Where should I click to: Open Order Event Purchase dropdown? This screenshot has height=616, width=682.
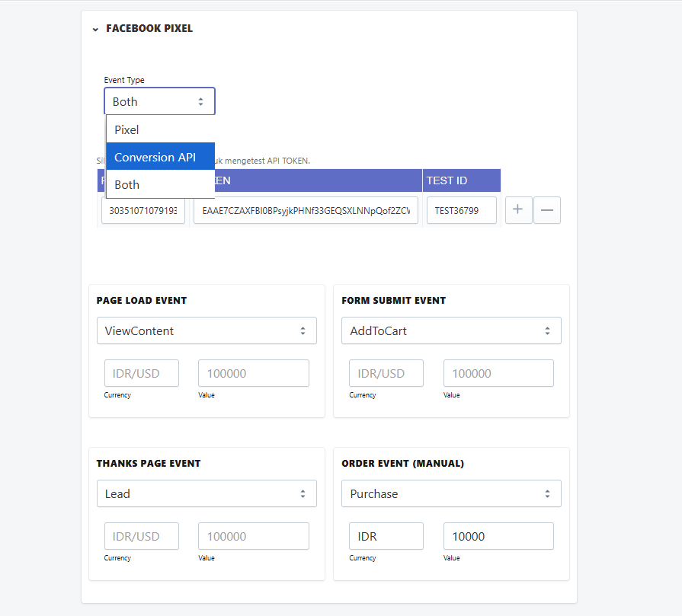click(451, 493)
